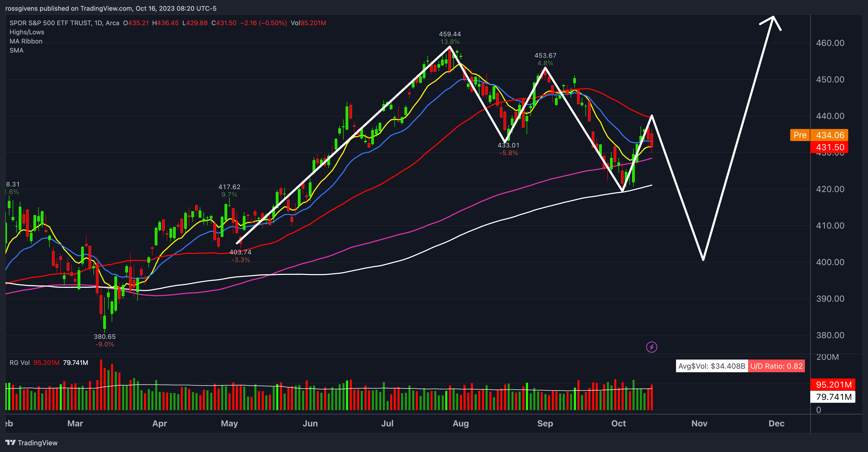
Task: Click the L429.88 low value in header
Action: pos(195,23)
